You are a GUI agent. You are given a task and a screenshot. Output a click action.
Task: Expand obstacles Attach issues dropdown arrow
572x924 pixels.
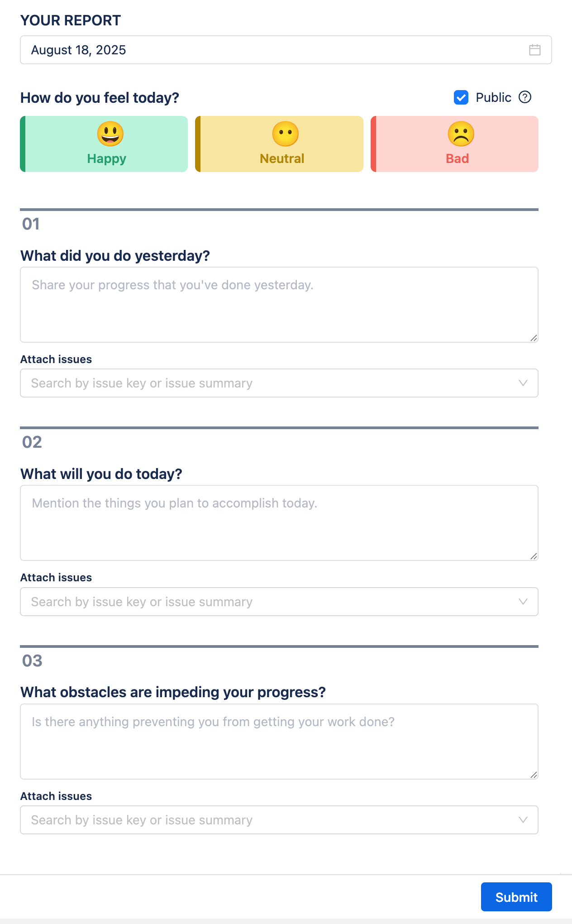tap(523, 820)
